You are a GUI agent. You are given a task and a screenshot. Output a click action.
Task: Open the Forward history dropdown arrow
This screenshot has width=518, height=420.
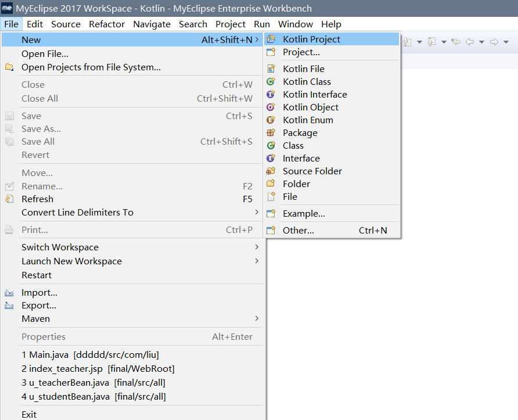(506, 42)
